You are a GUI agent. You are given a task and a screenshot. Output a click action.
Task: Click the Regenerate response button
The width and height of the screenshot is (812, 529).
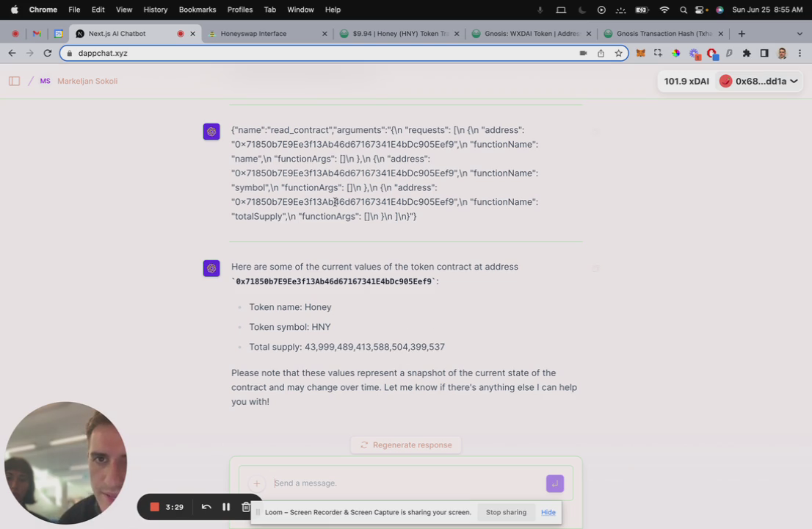coord(406,445)
